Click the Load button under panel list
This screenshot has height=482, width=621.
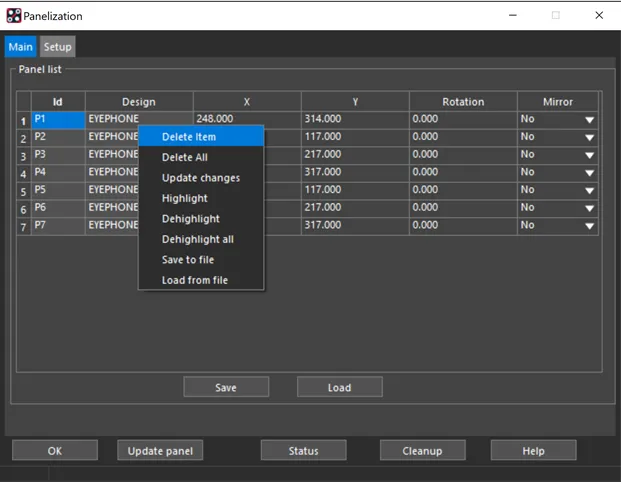[x=340, y=387]
